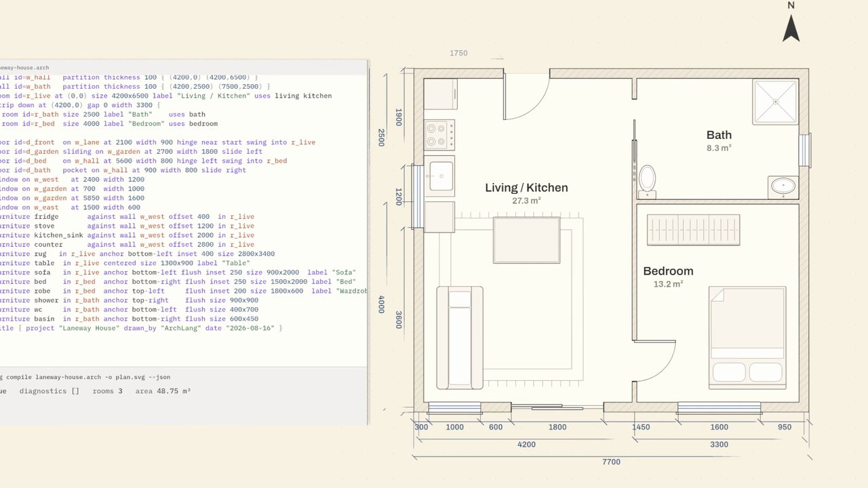This screenshot has height=488, width=868.
Task: Select the stove symbol in the kitchen
Action: click(439, 136)
